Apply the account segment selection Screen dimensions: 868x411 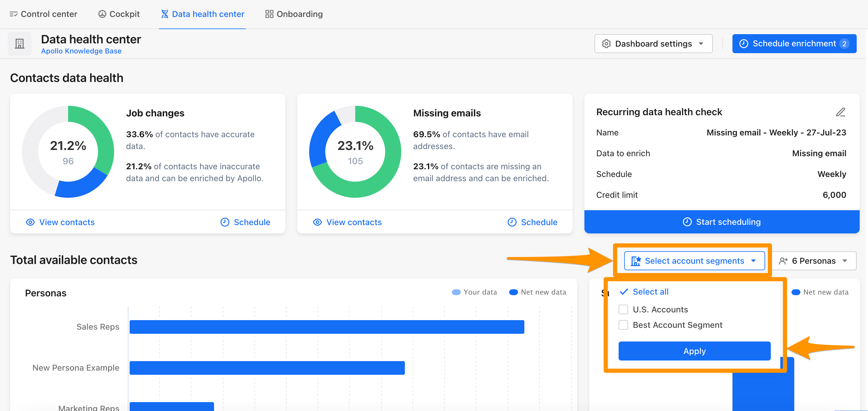click(x=694, y=351)
